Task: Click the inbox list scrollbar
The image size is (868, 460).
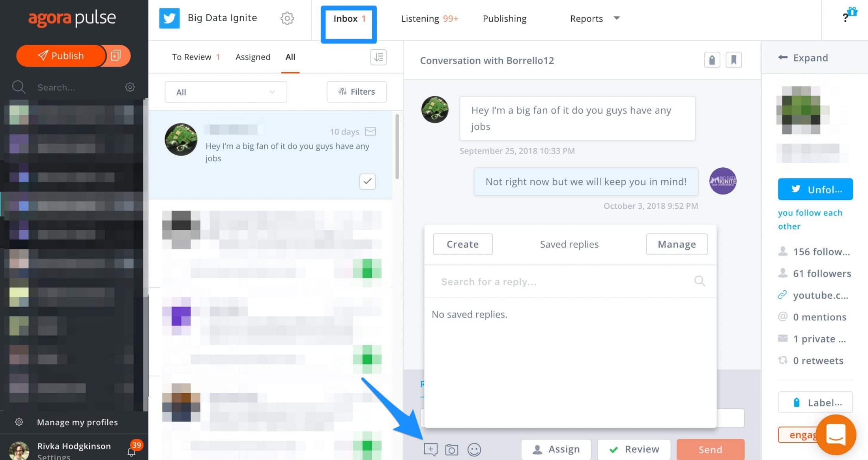Action: tap(397, 147)
